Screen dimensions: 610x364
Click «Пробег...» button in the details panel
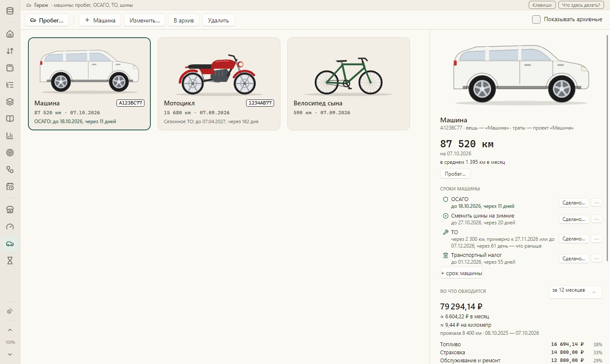(455, 174)
